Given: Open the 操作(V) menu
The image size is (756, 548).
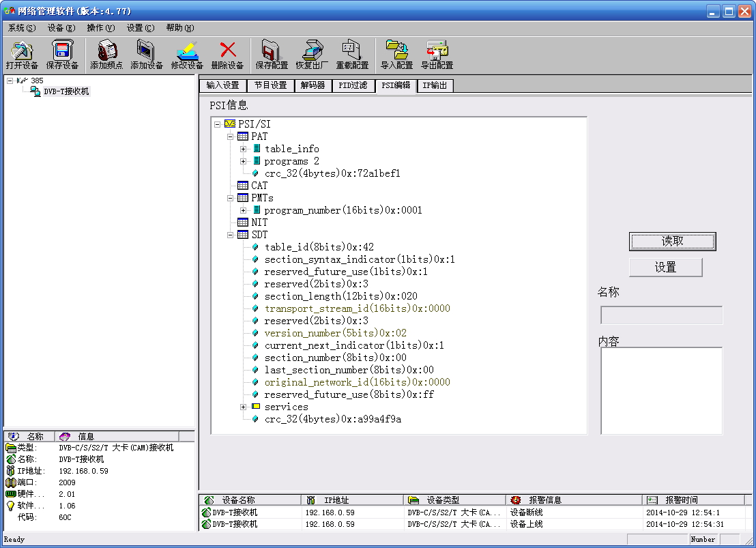Looking at the screenshot, I should pyautogui.click(x=101, y=28).
